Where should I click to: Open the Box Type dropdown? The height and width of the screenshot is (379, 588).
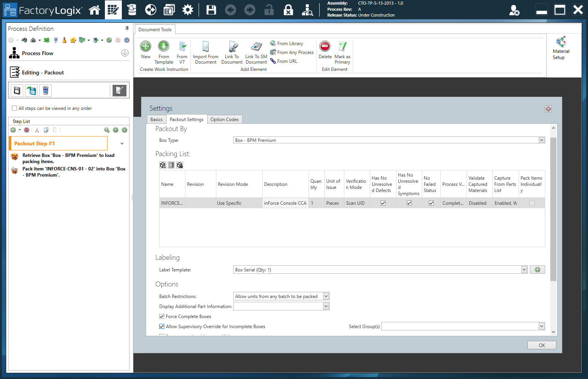tap(541, 140)
